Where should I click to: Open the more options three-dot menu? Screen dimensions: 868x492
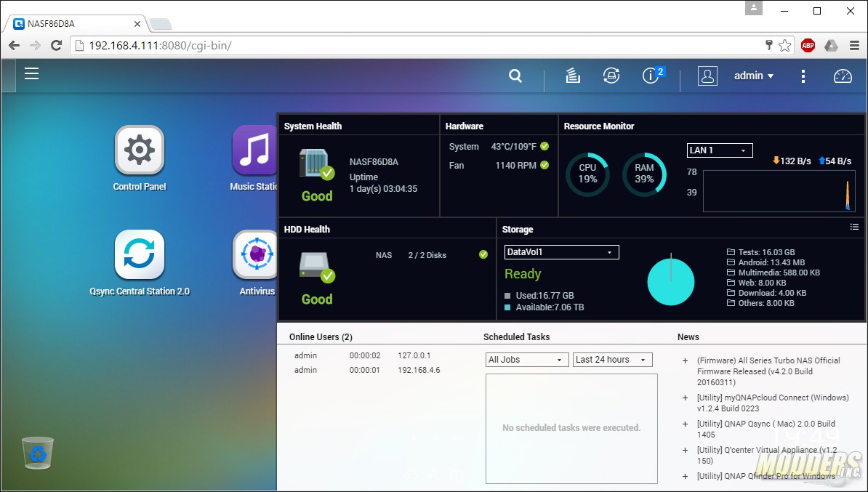803,76
